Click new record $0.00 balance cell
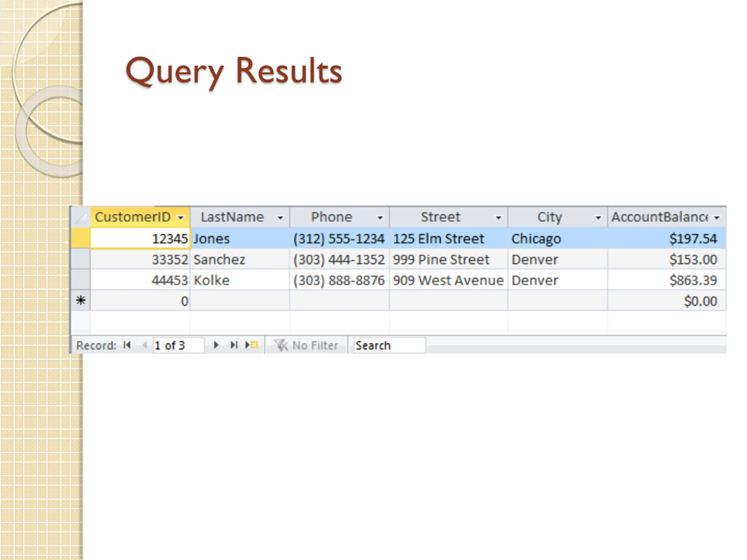Screen dimensions: 747x560 [x=667, y=300]
